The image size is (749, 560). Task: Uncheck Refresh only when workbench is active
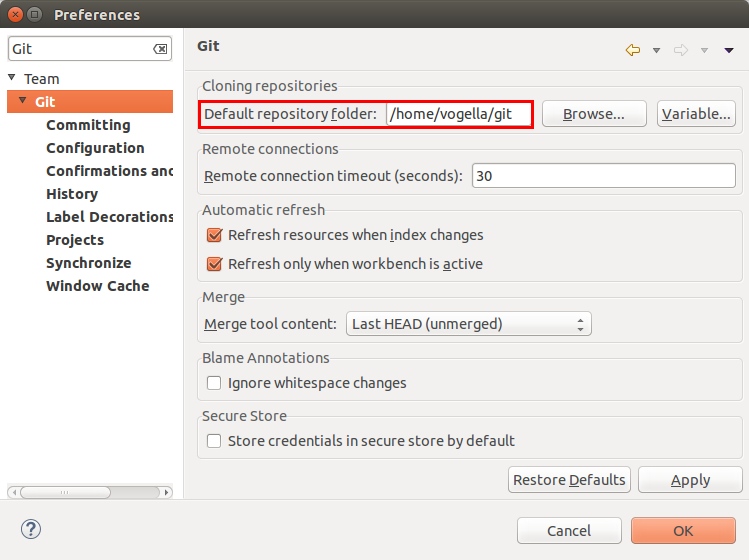tap(214, 264)
